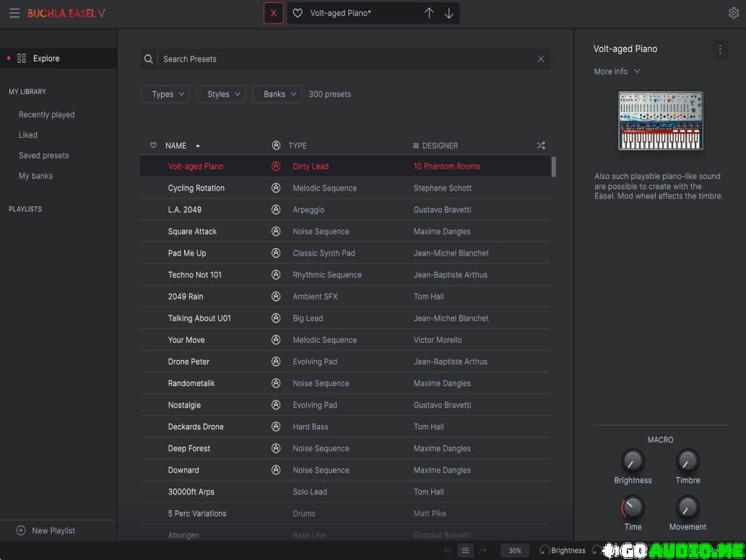Screen dimensions: 746x560
Task: Click Arturia icon on Pad Me Up row
Action: tap(276, 253)
